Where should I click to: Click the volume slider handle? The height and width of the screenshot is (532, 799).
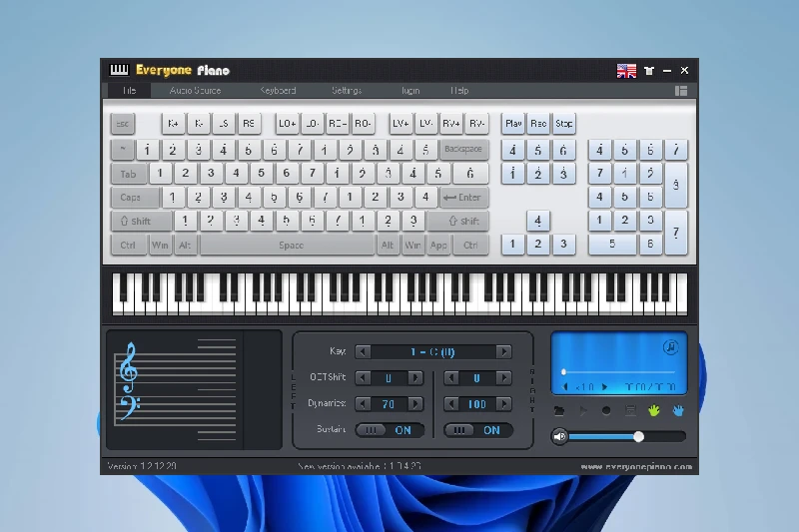[x=638, y=436]
